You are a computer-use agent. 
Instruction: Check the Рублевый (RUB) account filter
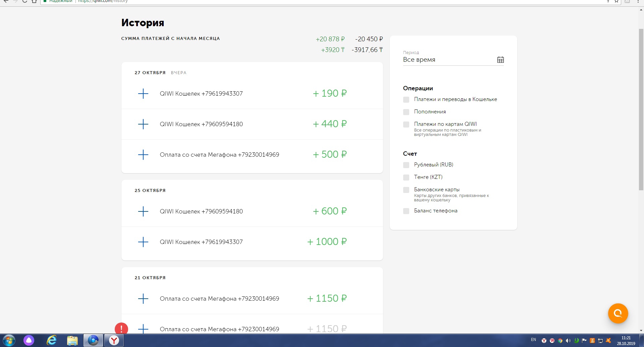406,165
